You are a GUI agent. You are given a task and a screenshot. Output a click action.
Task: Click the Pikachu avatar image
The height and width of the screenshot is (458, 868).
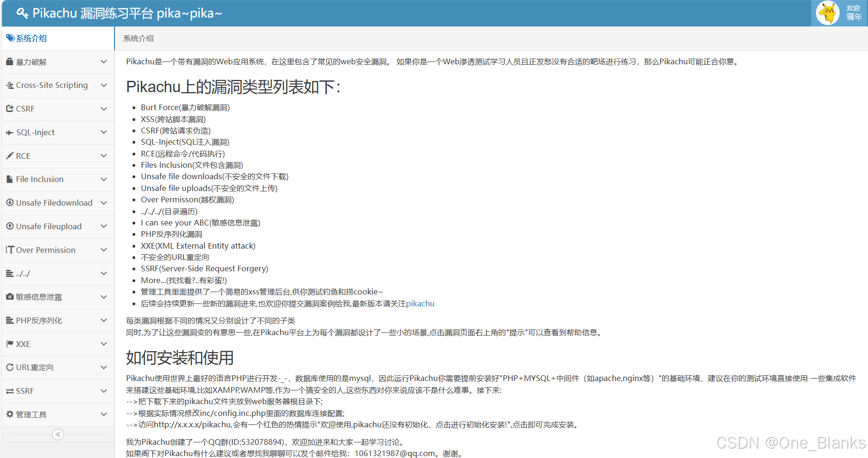point(828,13)
